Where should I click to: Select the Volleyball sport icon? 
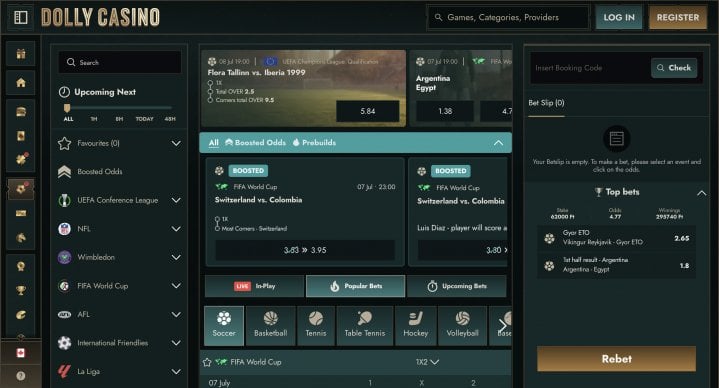coord(462,326)
